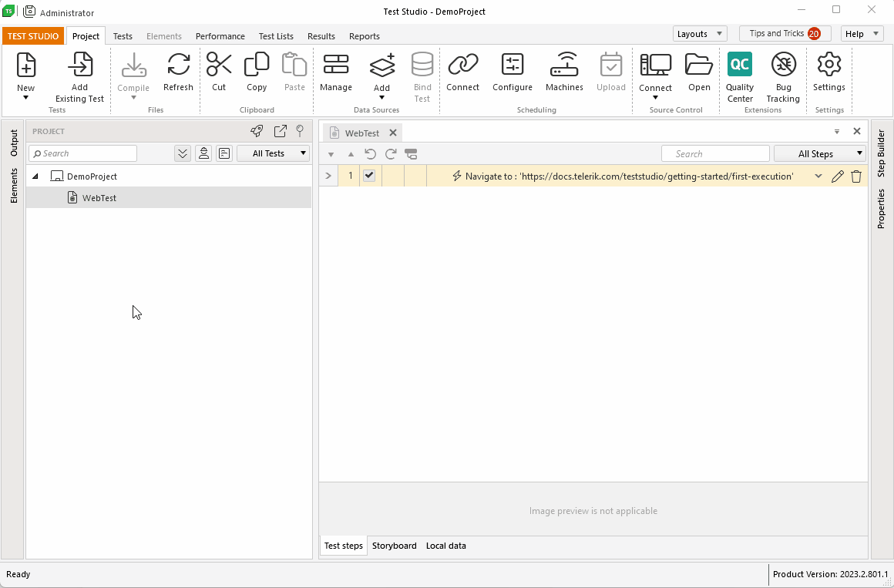
Task: Open the All Steps filter dropdown
Action: pos(819,154)
